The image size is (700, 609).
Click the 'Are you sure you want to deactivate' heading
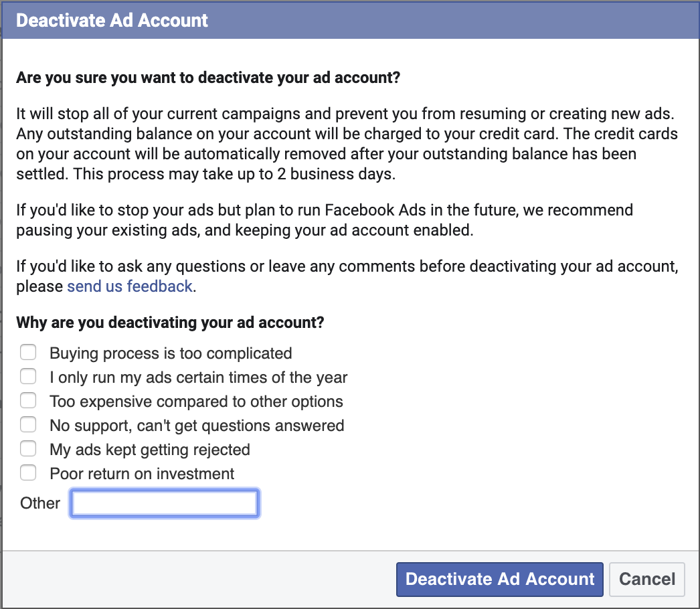click(x=208, y=78)
